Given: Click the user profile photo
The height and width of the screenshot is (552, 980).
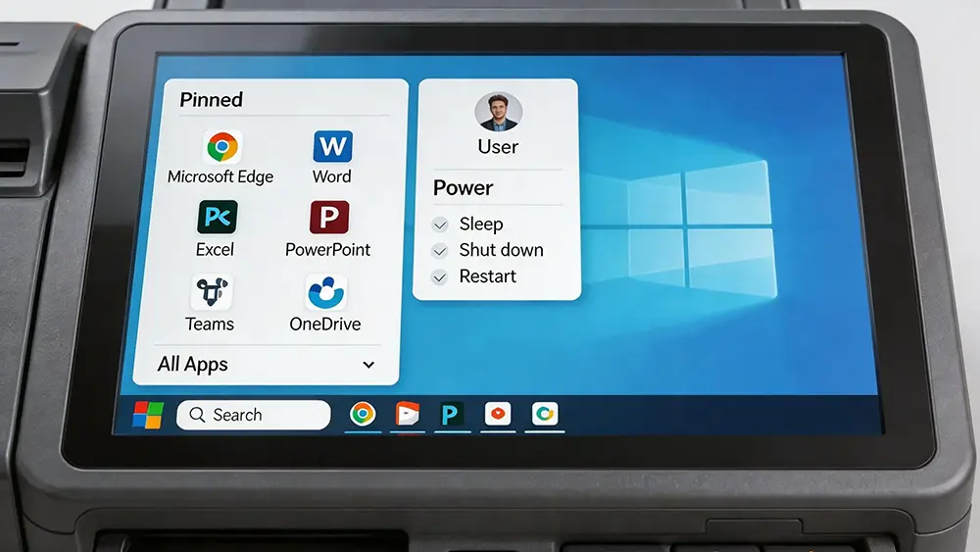Looking at the screenshot, I should point(498,112).
